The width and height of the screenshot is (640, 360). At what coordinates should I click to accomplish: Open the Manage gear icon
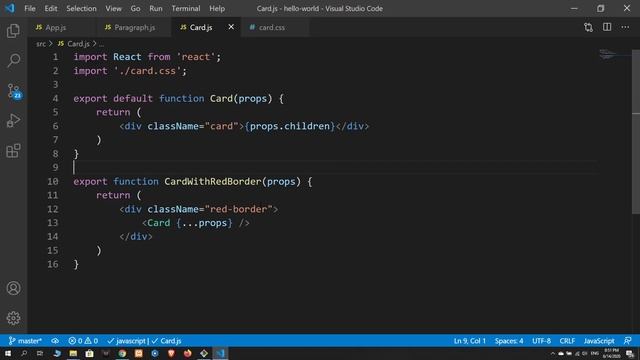(x=13, y=318)
